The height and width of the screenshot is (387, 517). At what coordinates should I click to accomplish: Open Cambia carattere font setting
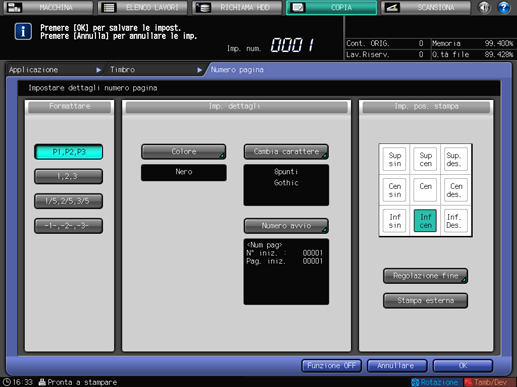point(286,152)
